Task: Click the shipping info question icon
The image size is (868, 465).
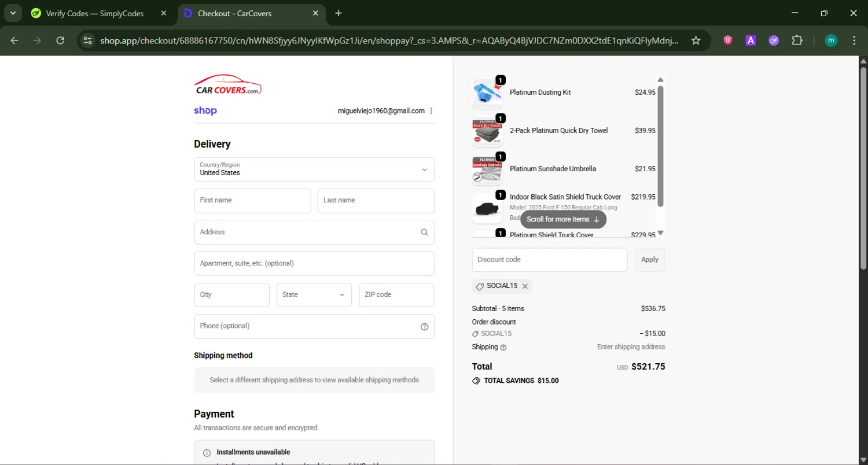Action: (503, 348)
